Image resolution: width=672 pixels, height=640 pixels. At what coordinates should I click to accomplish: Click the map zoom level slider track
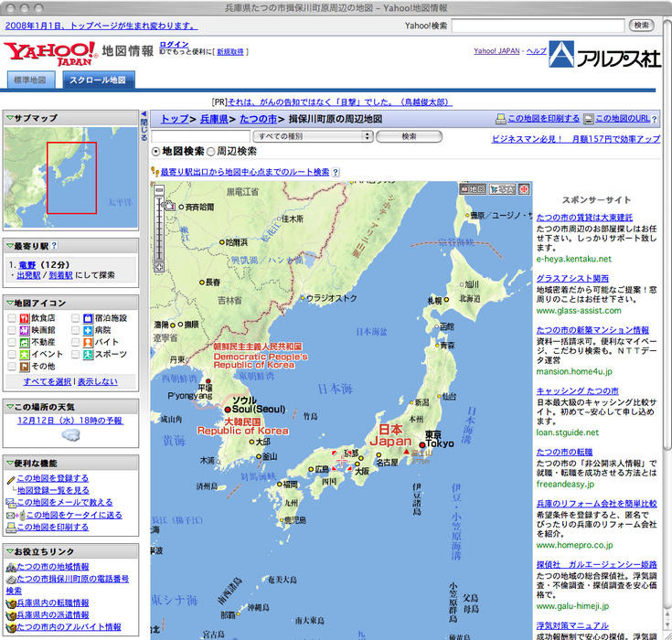159,229
